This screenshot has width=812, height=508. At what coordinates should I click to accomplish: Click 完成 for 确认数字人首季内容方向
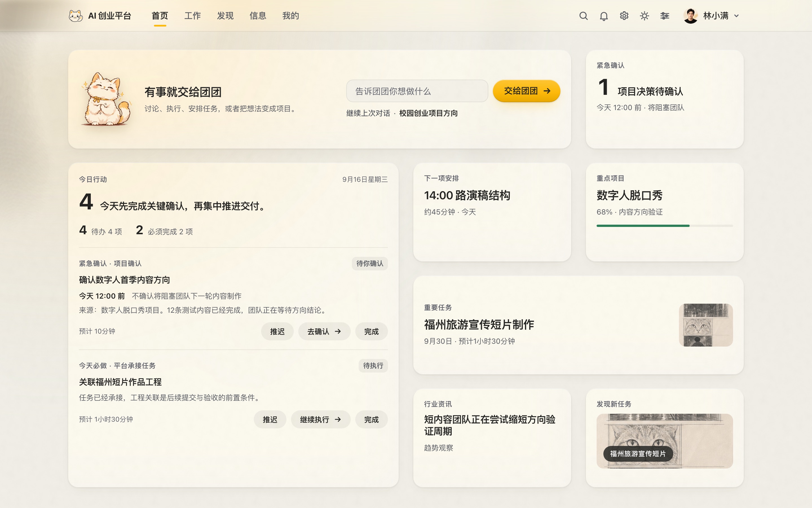tap(371, 332)
